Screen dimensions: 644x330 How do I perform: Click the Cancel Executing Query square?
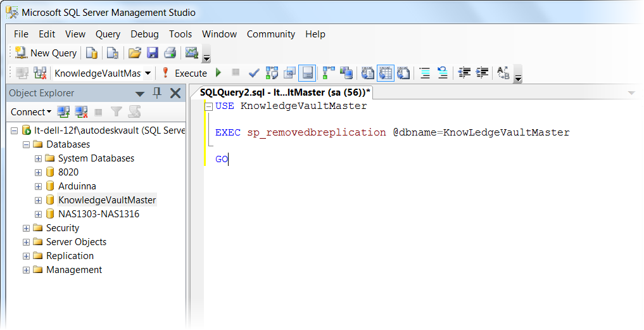coord(236,73)
